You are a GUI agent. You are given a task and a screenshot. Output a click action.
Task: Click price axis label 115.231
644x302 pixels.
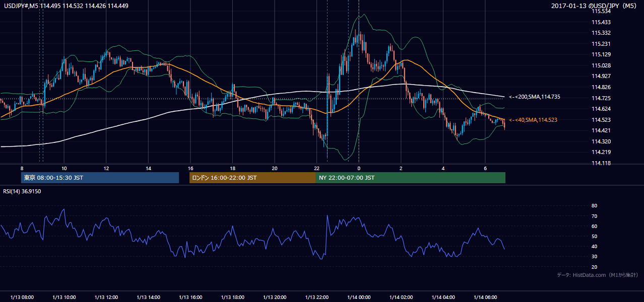click(x=601, y=44)
